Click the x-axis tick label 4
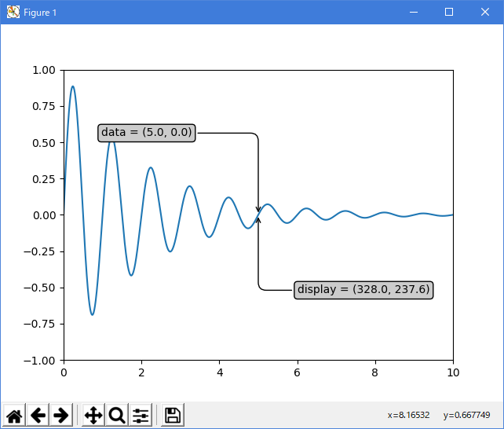Viewport: 504px width, 429px height. [x=219, y=374]
